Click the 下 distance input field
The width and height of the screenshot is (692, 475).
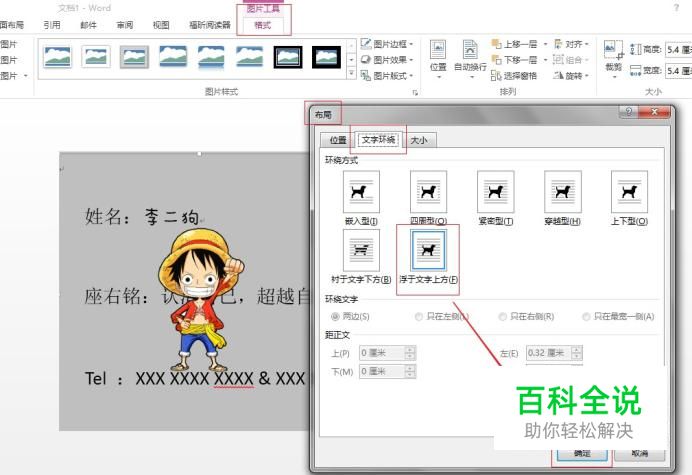click(382, 371)
